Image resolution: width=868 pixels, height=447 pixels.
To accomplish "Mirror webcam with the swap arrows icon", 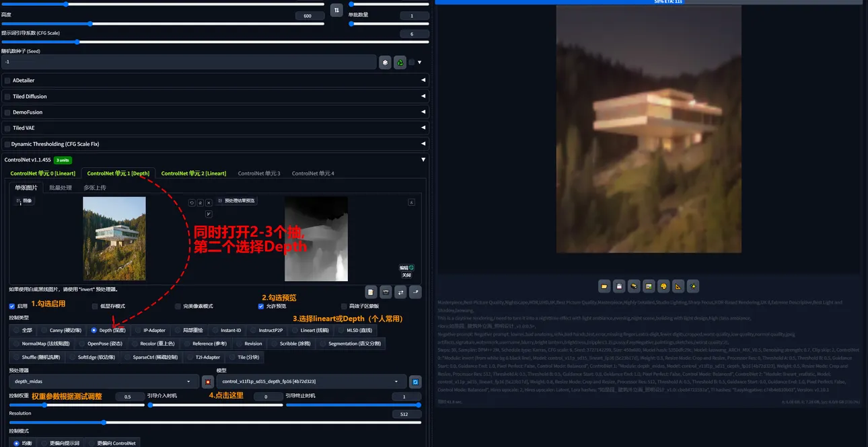I will (x=400, y=292).
